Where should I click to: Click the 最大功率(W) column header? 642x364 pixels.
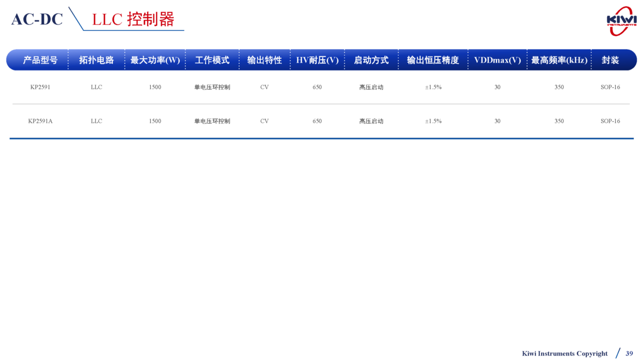pos(155,60)
